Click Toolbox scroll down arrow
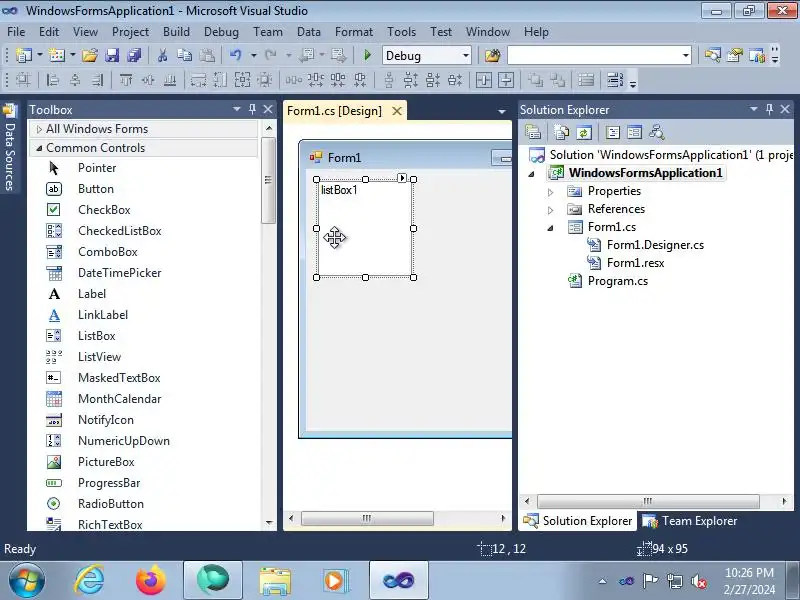 tap(269, 523)
